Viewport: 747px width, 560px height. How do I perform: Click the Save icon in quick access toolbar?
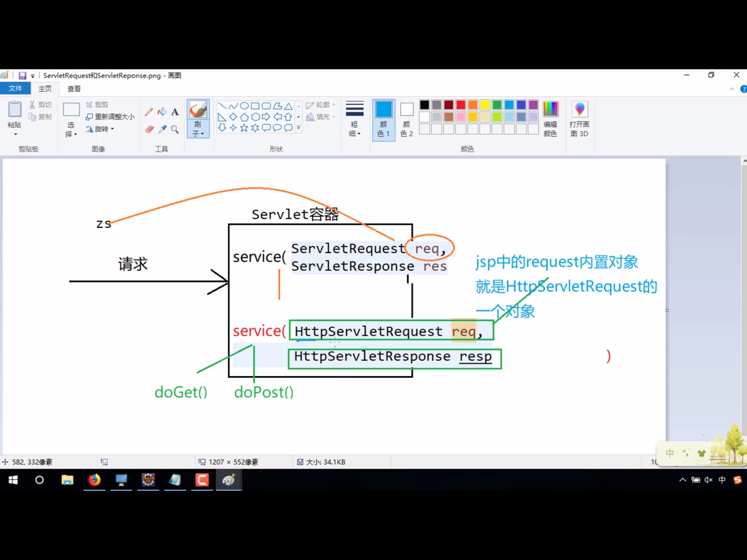click(x=23, y=75)
